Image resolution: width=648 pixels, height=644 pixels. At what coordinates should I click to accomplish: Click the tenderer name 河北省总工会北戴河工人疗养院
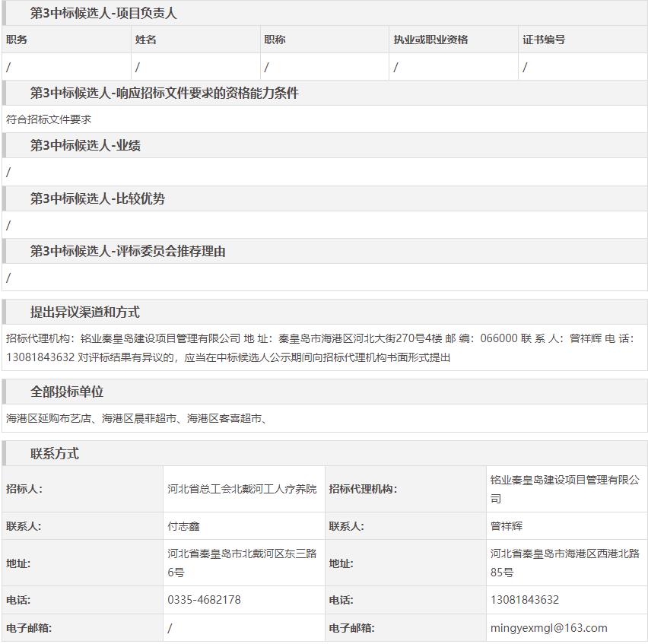point(242,489)
